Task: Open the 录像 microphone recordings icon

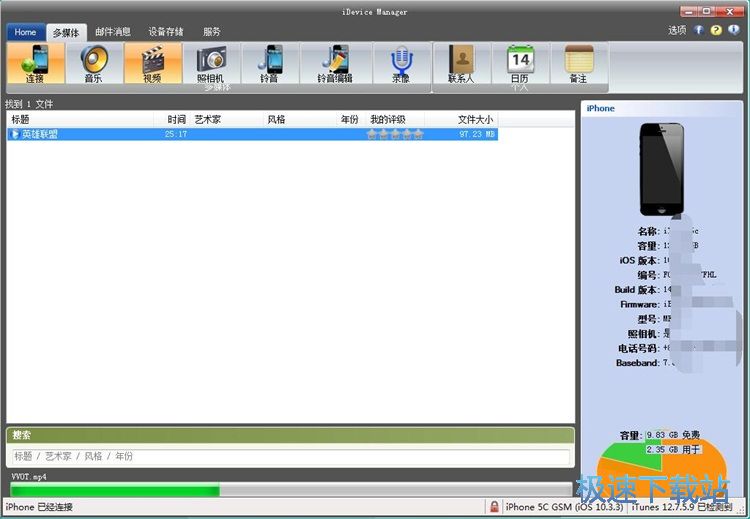Action: (401, 64)
